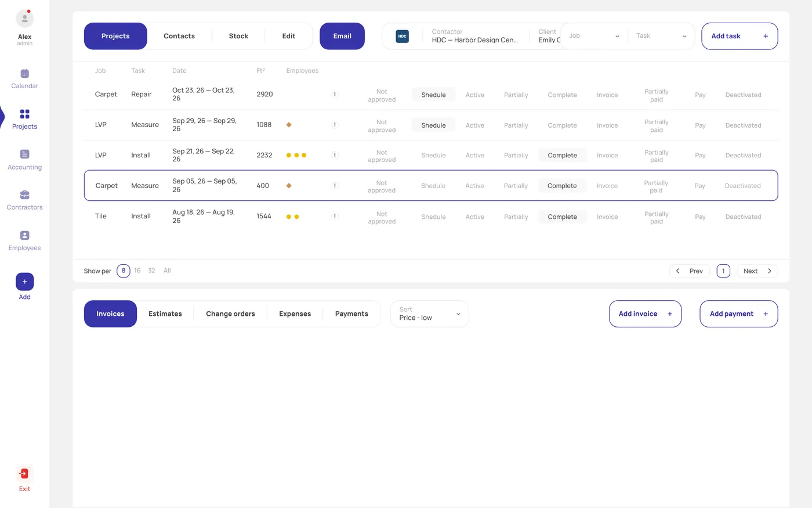This screenshot has width=812, height=508.
Task: Show 16 items per page
Action: [x=137, y=271]
